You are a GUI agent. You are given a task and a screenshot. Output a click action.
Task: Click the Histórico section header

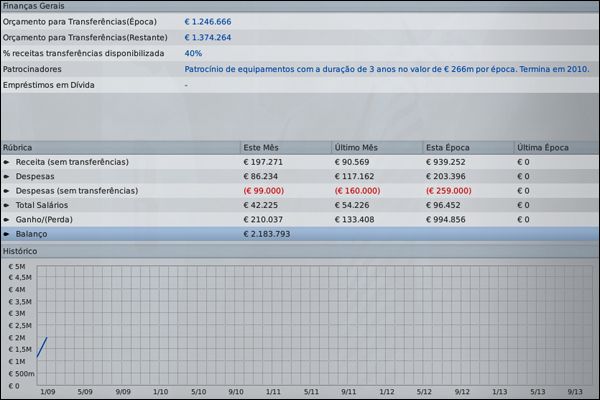300,251
